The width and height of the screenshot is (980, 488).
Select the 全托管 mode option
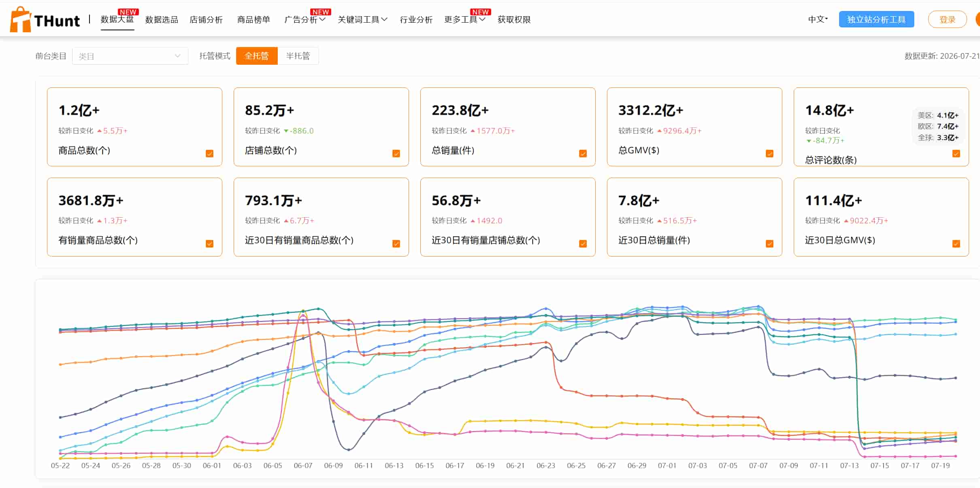click(x=257, y=56)
